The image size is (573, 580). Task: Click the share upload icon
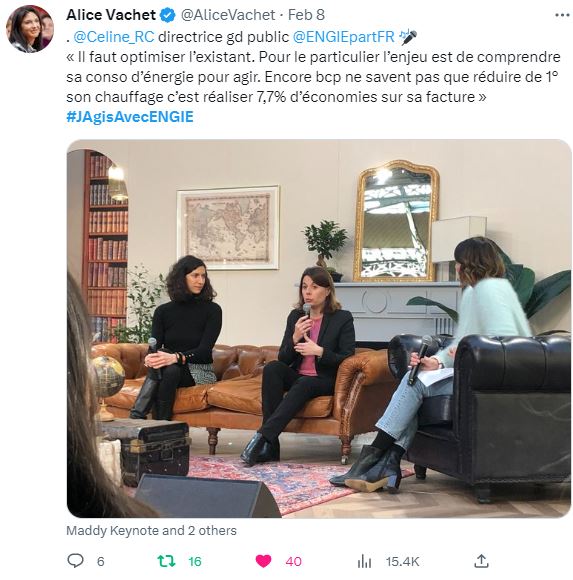coord(481,561)
